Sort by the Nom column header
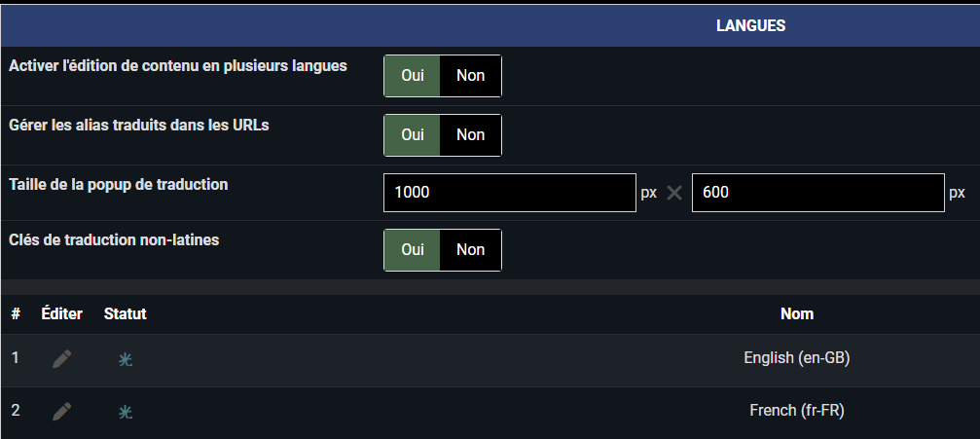The image size is (980, 439). click(x=797, y=314)
